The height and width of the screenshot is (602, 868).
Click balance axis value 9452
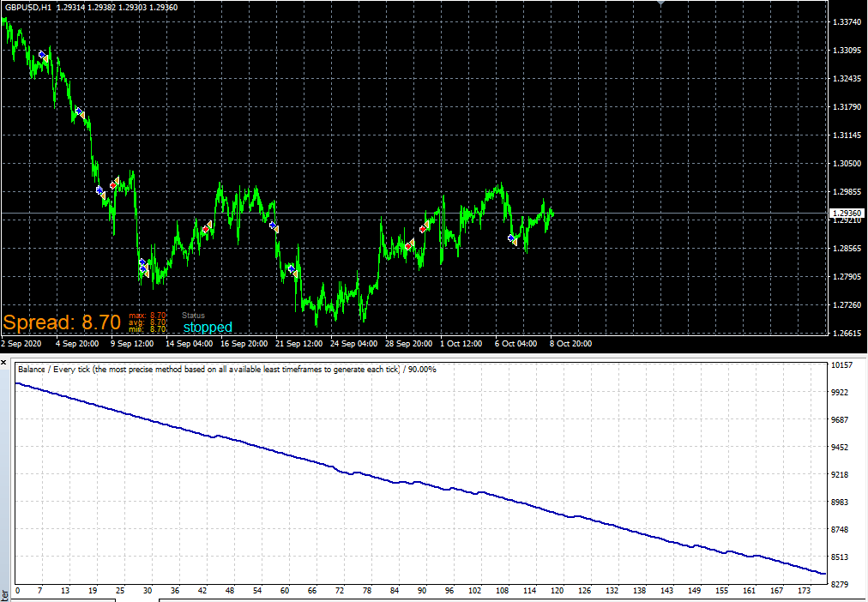(841, 447)
